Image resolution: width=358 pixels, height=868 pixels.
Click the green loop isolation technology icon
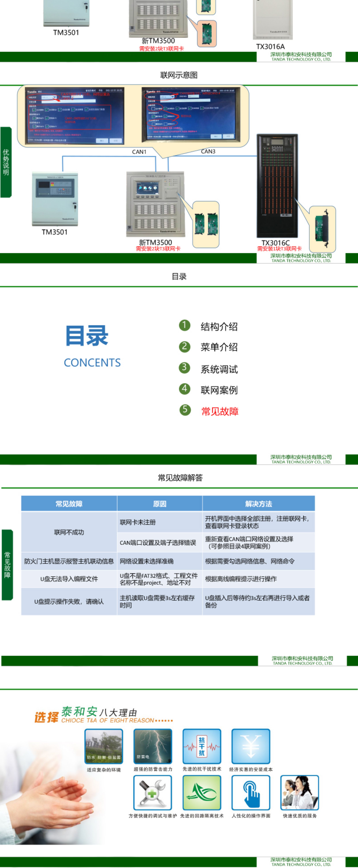tap(202, 793)
